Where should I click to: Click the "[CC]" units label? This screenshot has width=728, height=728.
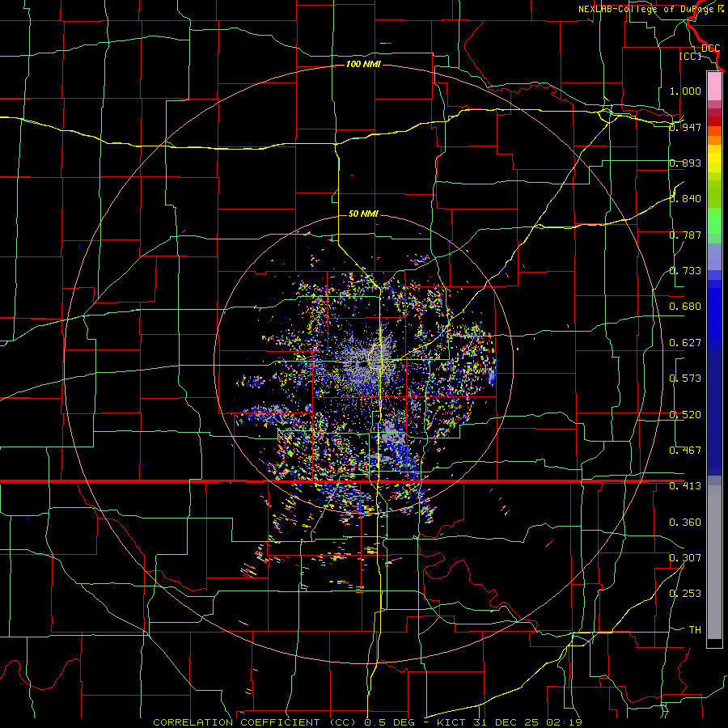(x=691, y=57)
